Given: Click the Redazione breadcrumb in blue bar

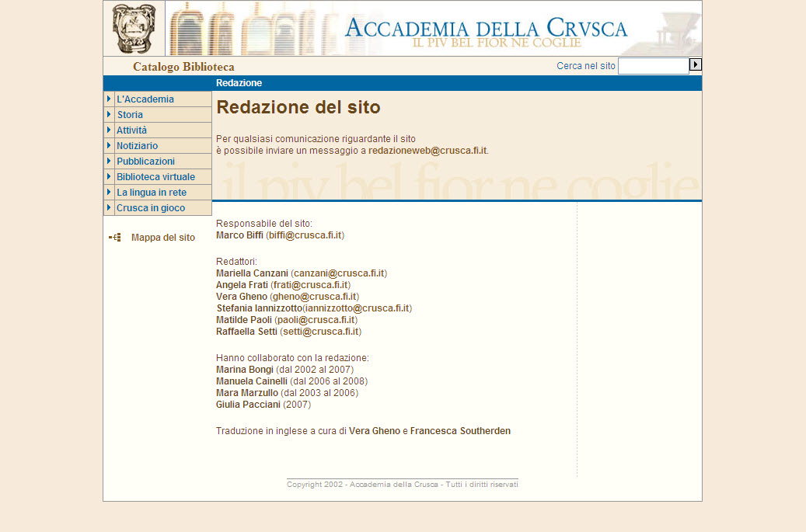Looking at the screenshot, I should (239, 83).
